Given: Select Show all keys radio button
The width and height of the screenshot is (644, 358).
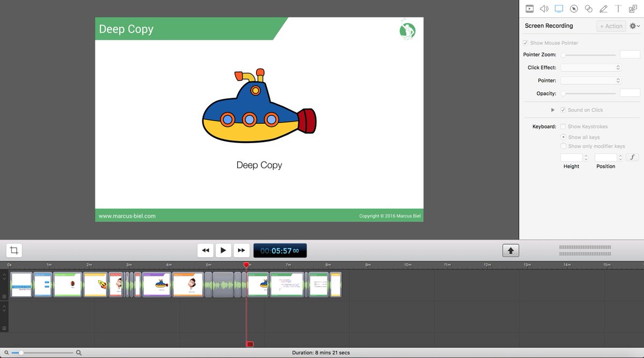Looking at the screenshot, I should pyautogui.click(x=563, y=137).
